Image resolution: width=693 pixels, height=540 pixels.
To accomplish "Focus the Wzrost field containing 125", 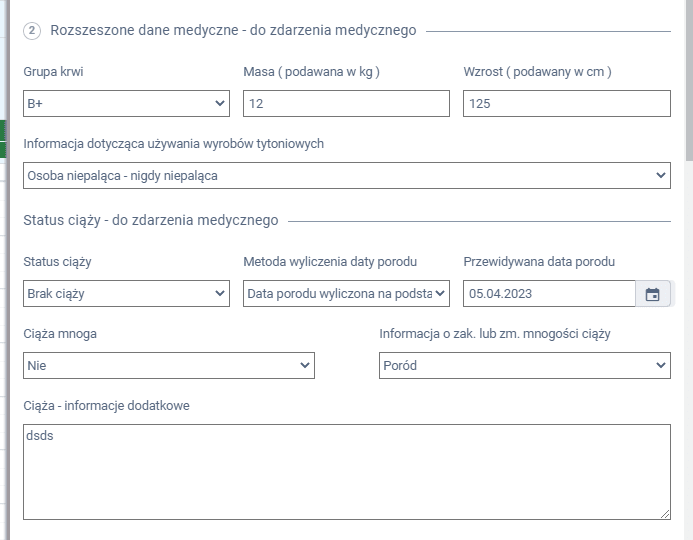I will [x=566, y=103].
